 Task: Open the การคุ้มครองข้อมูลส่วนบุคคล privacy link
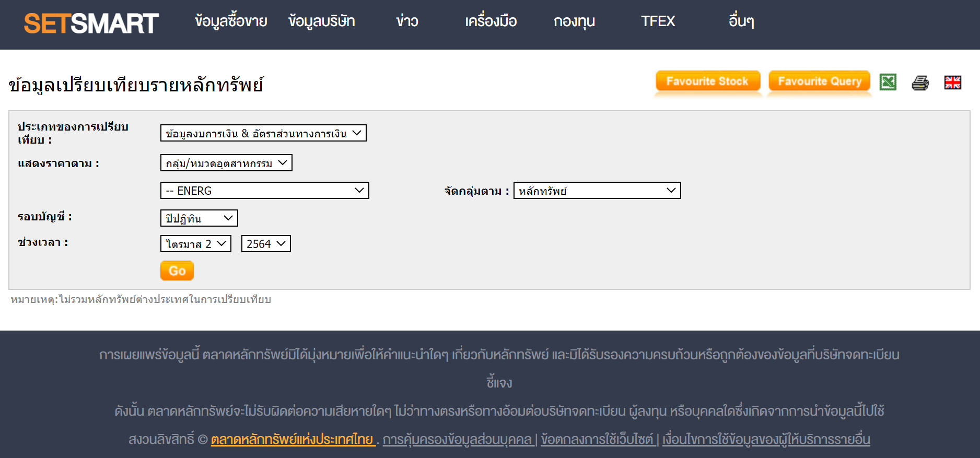pyautogui.click(x=457, y=439)
